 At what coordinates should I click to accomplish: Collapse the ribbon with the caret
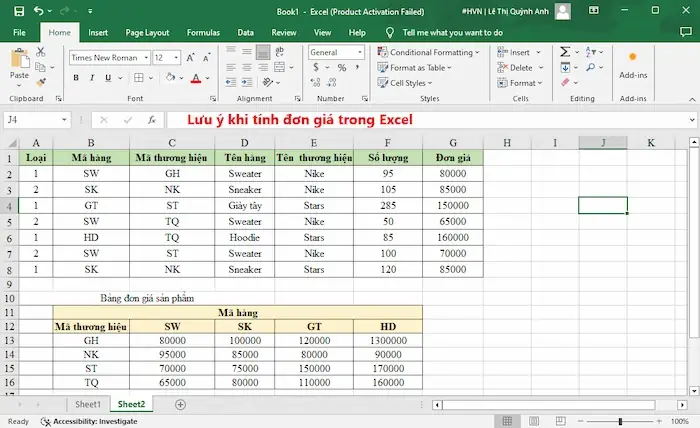tap(692, 99)
